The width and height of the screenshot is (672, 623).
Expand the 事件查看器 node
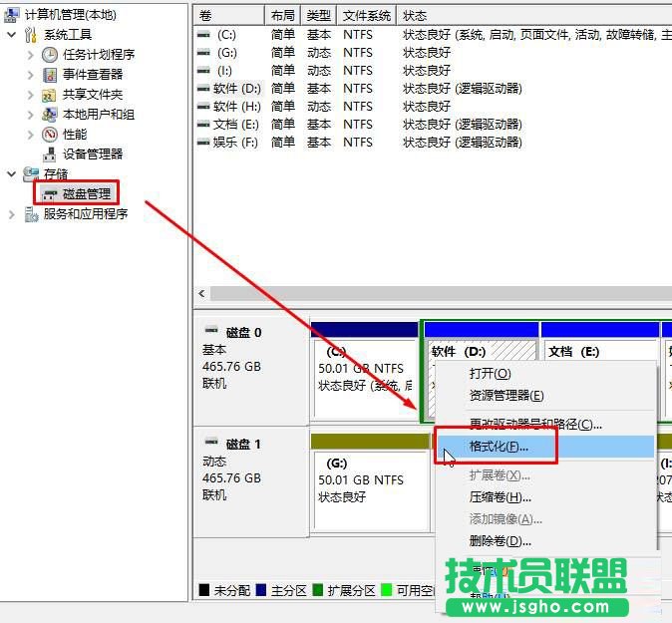point(31,75)
